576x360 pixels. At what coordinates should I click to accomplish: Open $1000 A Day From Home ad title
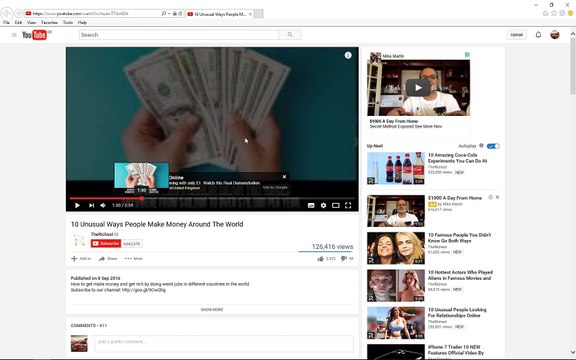pos(455,198)
